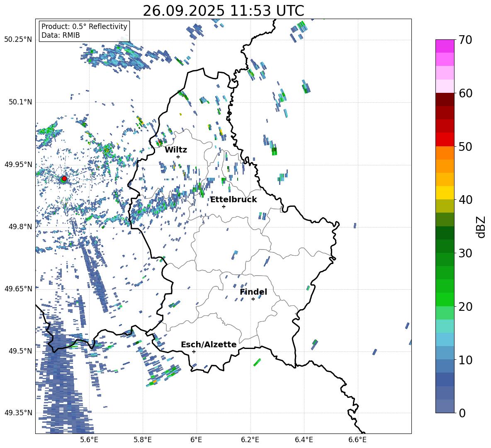Click the Wiltz station cross marker

178,157
